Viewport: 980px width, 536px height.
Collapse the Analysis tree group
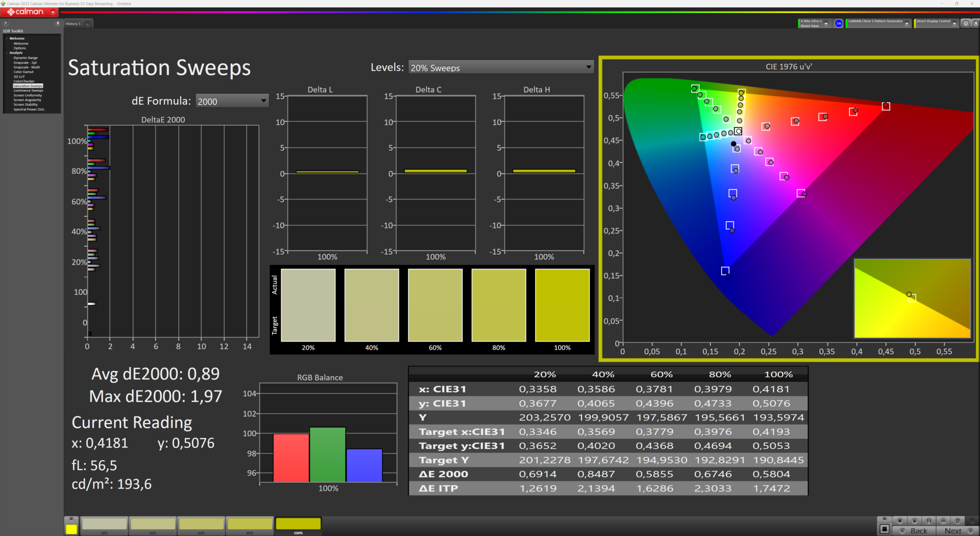coord(7,53)
